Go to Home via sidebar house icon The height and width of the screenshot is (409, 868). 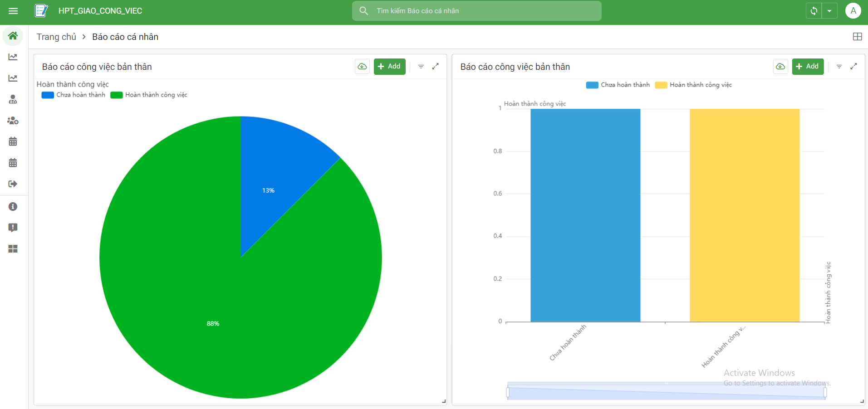click(x=13, y=36)
